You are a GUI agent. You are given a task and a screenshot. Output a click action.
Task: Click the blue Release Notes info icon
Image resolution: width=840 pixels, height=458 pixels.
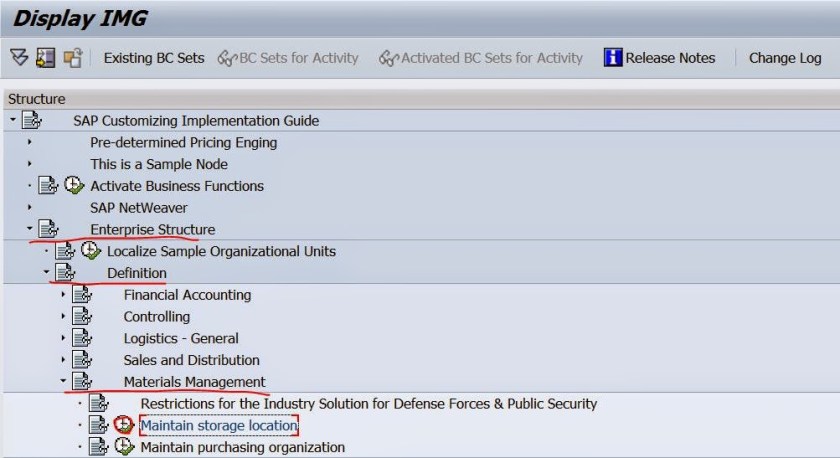[x=613, y=58]
